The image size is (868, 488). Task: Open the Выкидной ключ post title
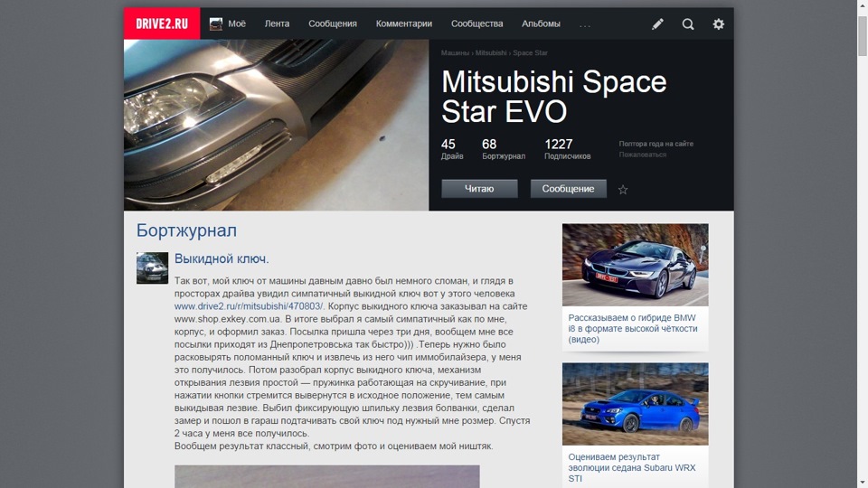click(222, 258)
